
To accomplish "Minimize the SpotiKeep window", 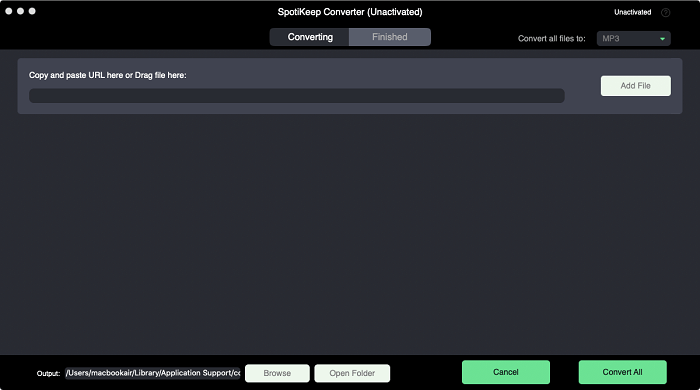I will coord(20,11).
